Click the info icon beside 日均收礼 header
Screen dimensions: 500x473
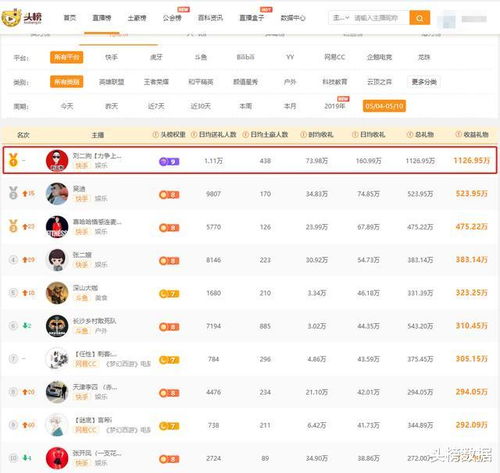click(355, 135)
